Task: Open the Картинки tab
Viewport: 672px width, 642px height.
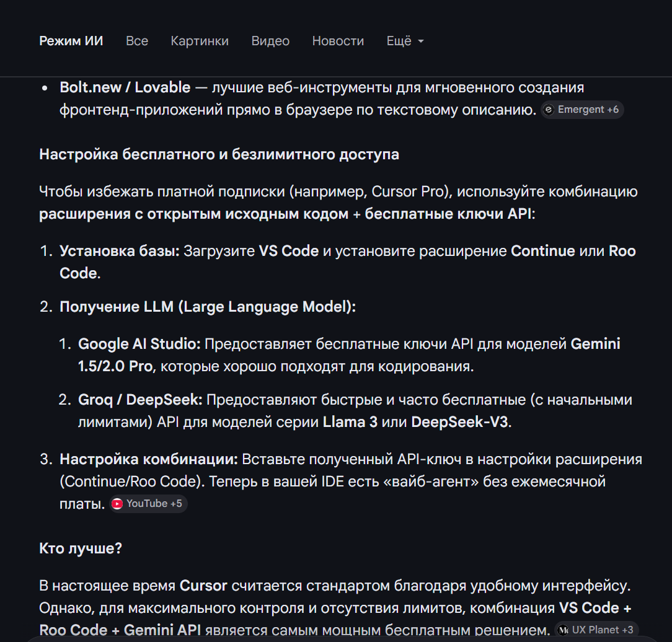Action: pyautogui.click(x=200, y=41)
